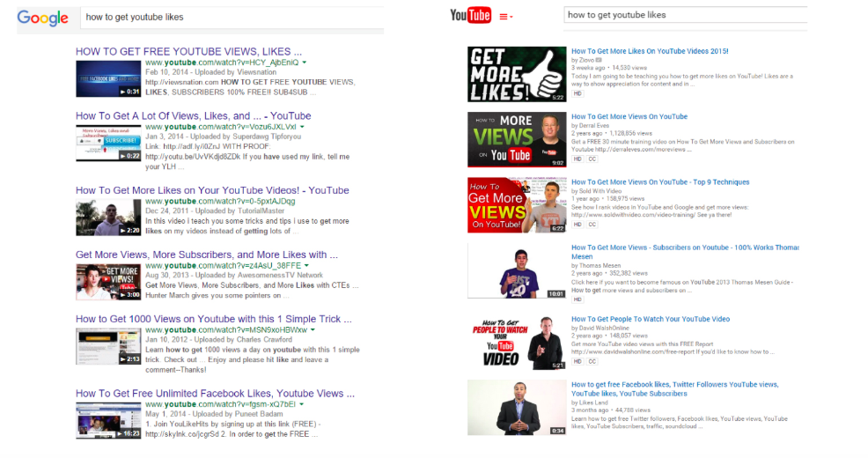The height and width of the screenshot is (458, 868).
Task: Open channel link 'Sold With Video'
Action: (600, 190)
